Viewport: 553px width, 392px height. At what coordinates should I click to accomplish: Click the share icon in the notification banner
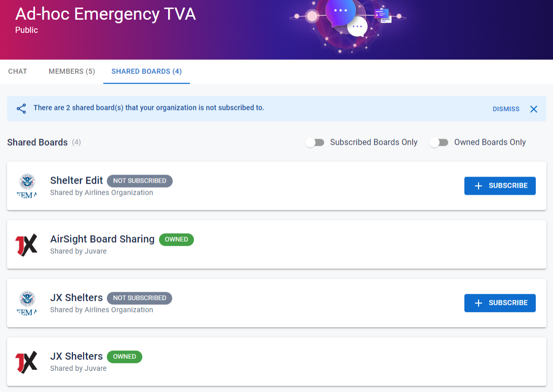(x=21, y=108)
